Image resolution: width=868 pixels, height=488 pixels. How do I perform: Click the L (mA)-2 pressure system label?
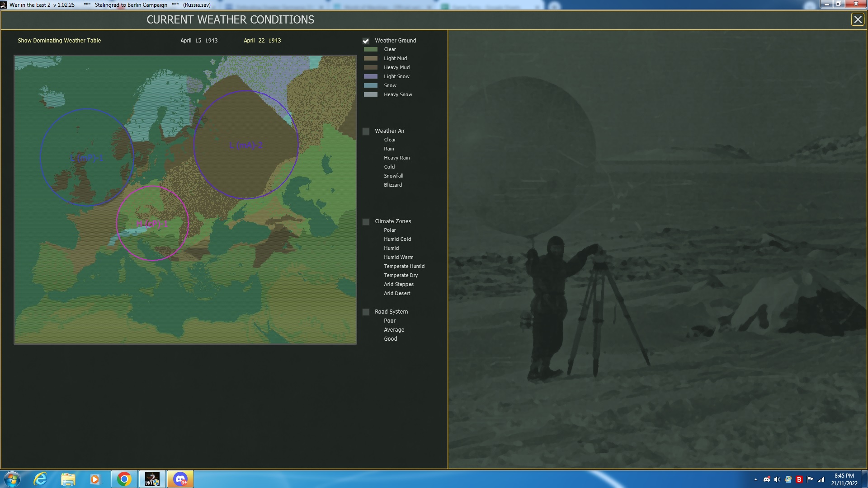tap(246, 145)
